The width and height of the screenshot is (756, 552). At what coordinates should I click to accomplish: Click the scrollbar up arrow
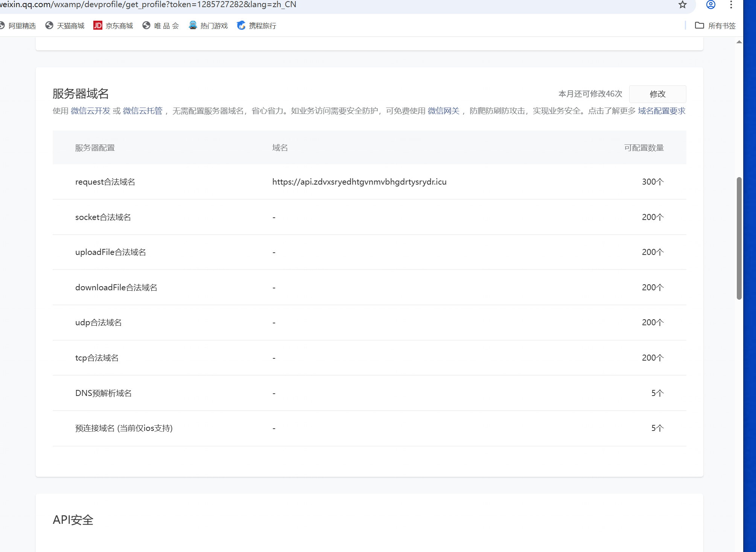tap(739, 42)
